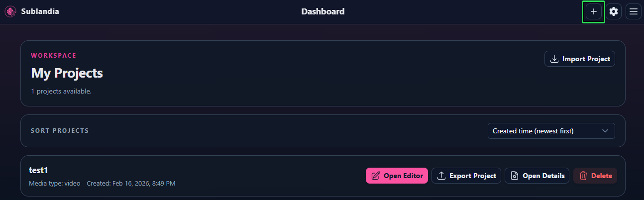Click the pencil icon on Open Editor
This screenshot has height=200, width=644.
tap(376, 176)
